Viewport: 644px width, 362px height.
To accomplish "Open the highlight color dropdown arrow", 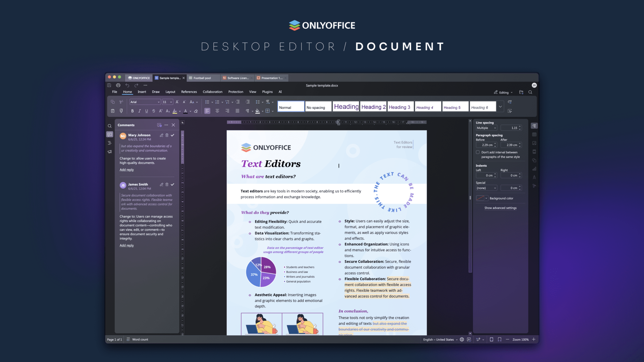I will pos(180,111).
